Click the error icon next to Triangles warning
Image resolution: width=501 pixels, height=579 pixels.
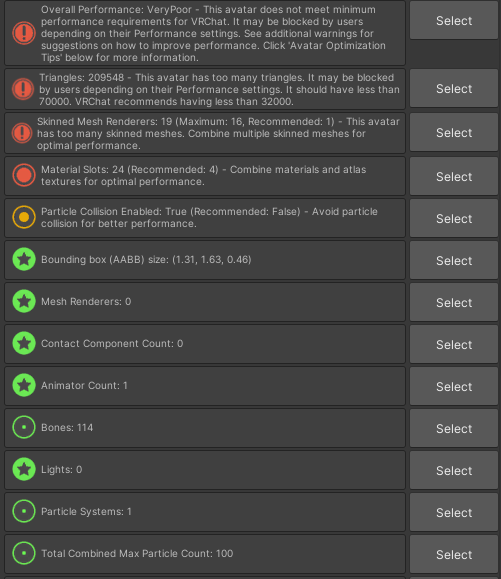point(23,89)
